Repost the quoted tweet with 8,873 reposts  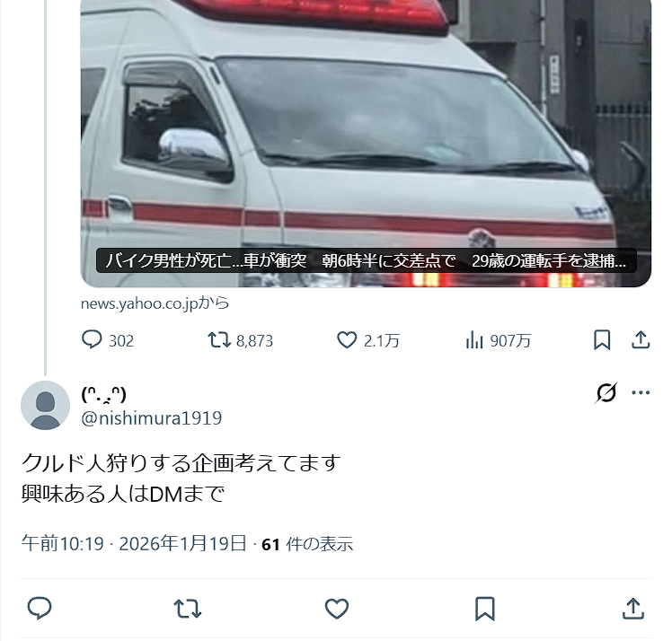coord(219,340)
